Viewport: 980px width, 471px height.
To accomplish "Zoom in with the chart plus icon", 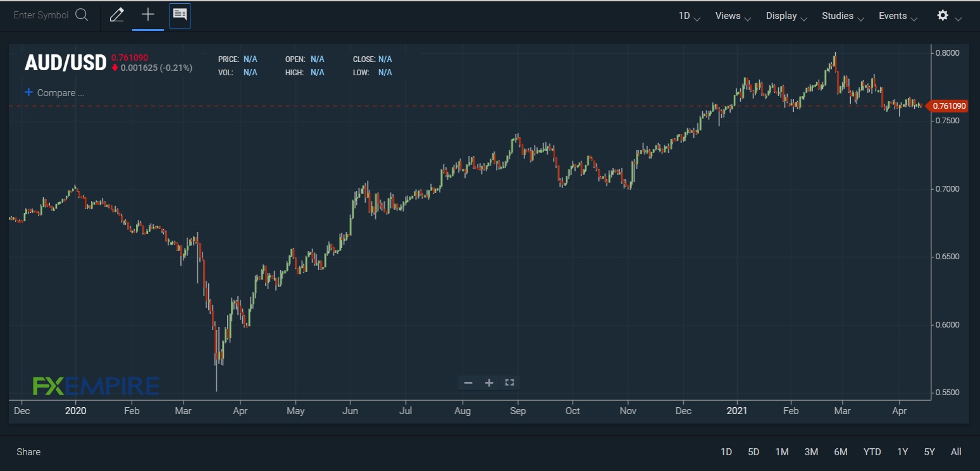I will pos(489,382).
